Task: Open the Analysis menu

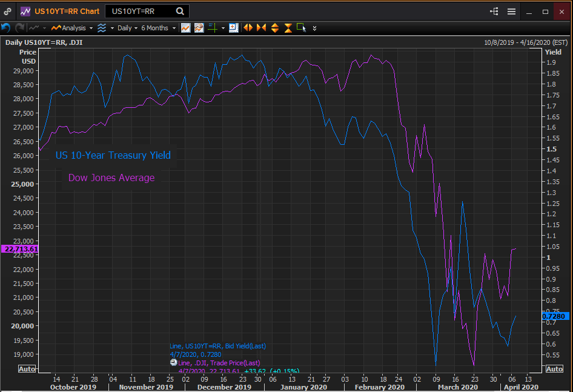Action: tap(72, 28)
